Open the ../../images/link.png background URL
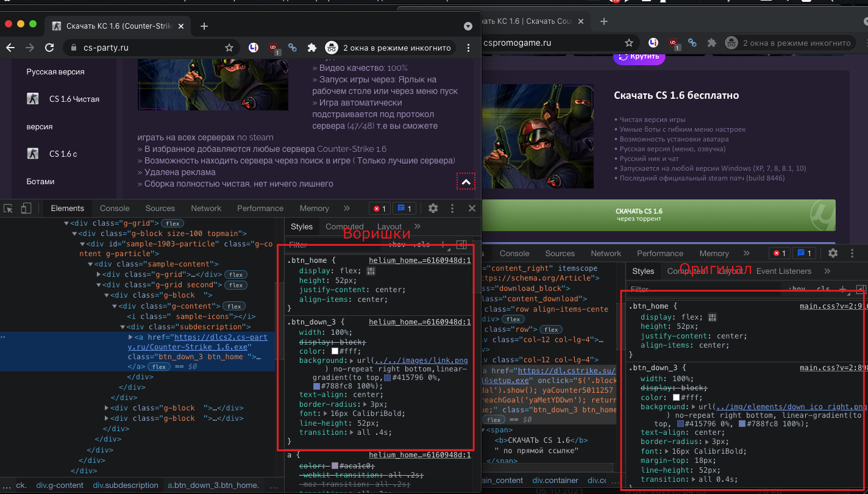Viewport: 868px width, 494px height. pos(421,360)
